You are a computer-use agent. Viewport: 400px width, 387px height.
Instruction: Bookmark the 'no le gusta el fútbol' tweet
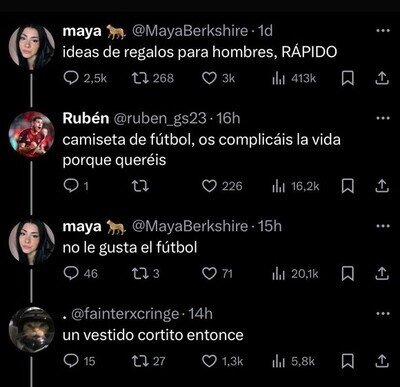[348, 274]
